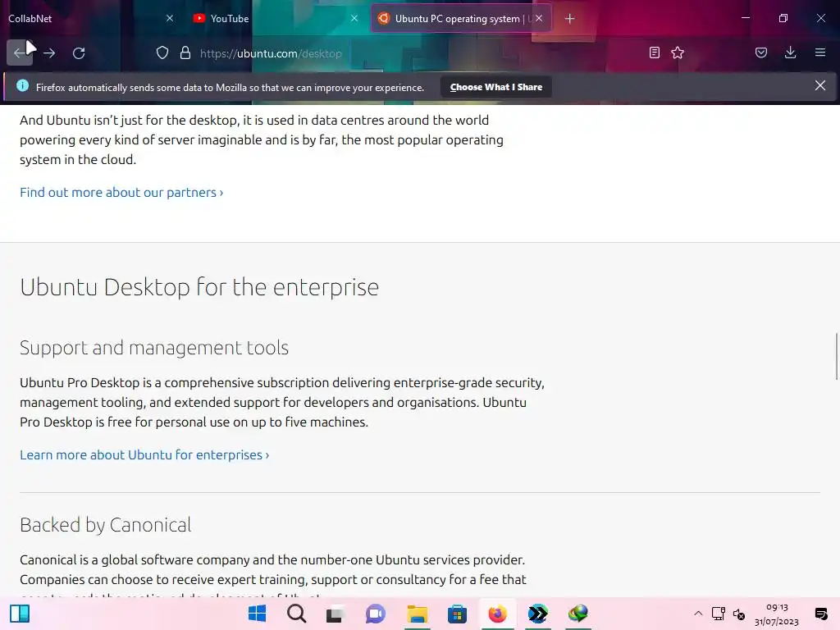Click the Support and management tools heading

154,348
